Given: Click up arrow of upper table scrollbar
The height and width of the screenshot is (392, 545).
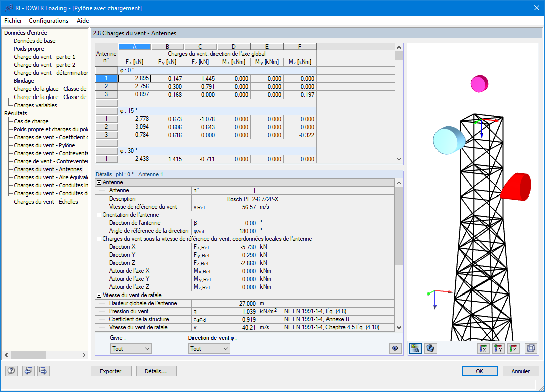Looking at the screenshot, I should click(399, 47).
